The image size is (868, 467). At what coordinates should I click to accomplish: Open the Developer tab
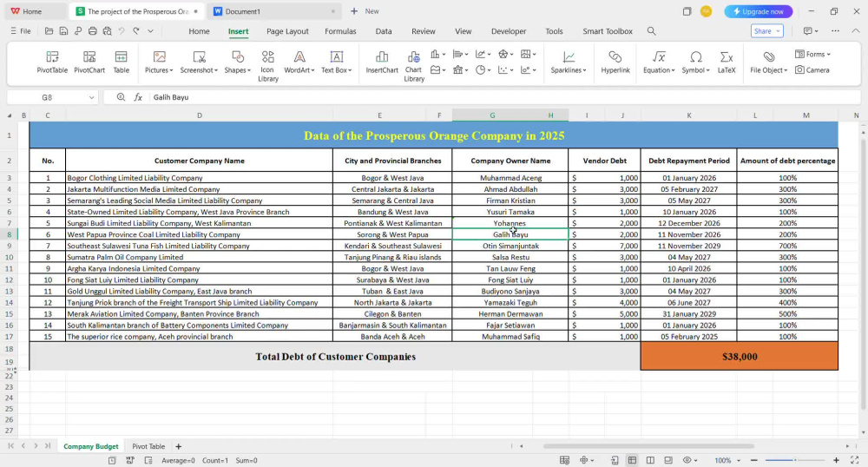click(x=509, y=31)
